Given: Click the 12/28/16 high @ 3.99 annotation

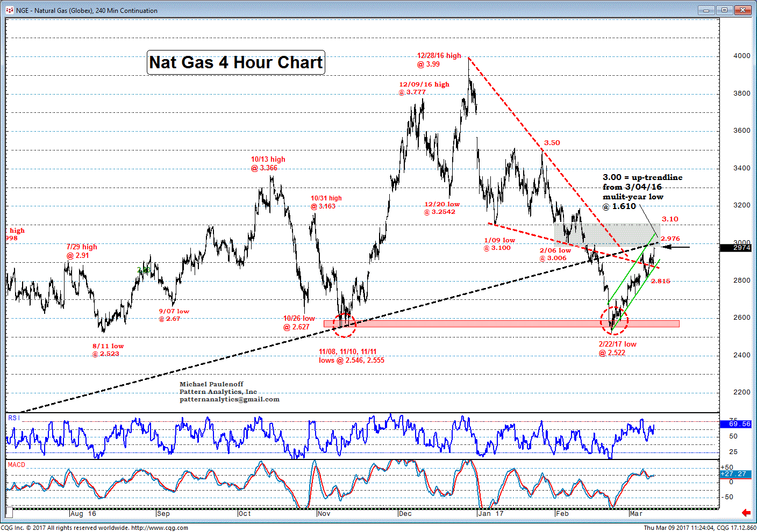Looking at the screenshot, I should tap(439, 60).
